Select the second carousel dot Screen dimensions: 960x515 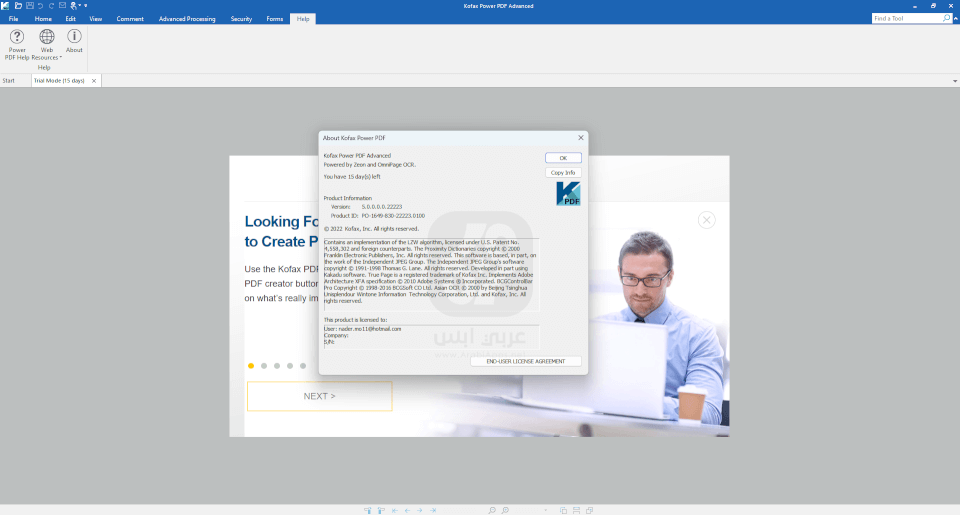(264, 366)
